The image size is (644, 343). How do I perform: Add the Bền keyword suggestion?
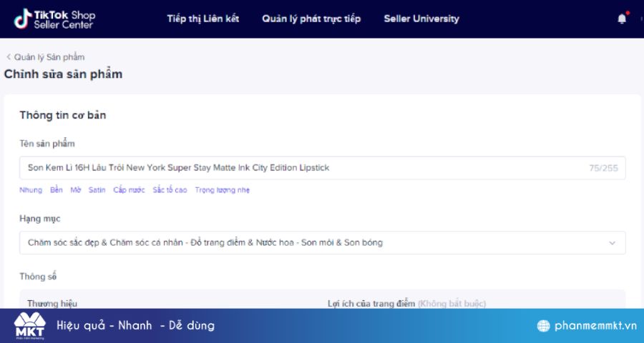click(x=57, y=190)
